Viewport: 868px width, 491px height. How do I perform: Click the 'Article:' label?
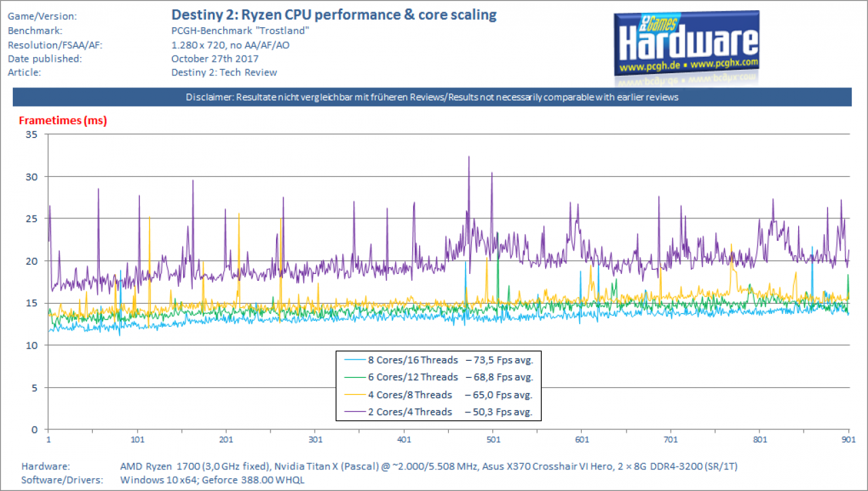24,73
